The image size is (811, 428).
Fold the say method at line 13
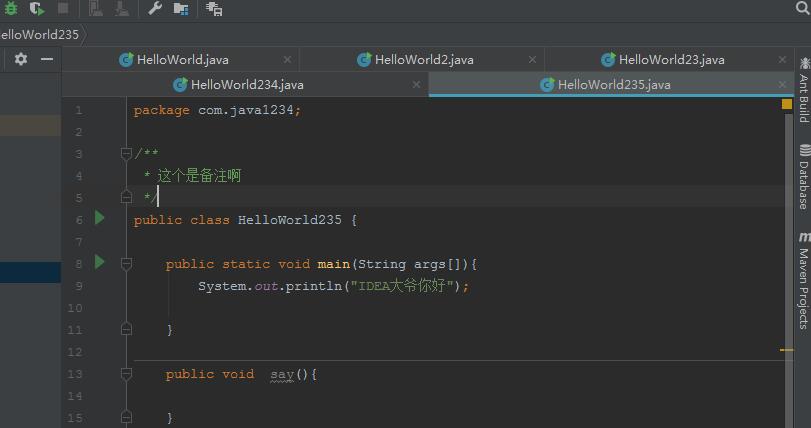[126, 374]
